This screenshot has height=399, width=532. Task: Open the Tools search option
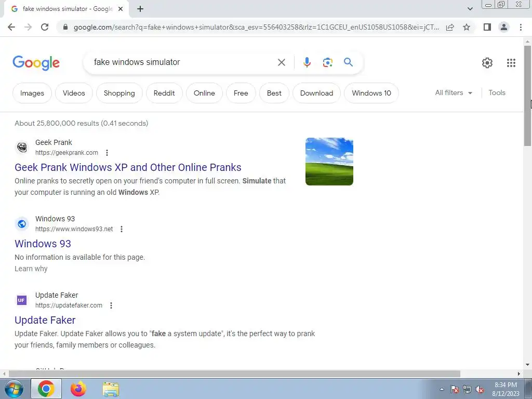(497, 92)
